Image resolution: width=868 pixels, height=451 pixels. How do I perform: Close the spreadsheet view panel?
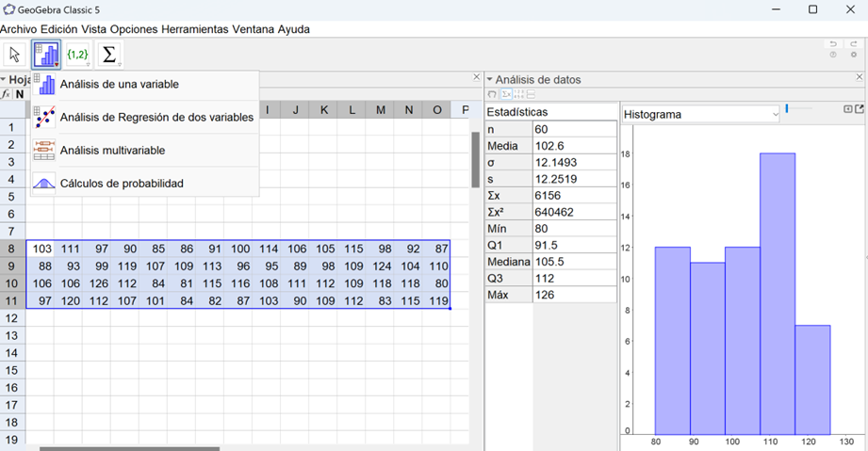(477, 77)
